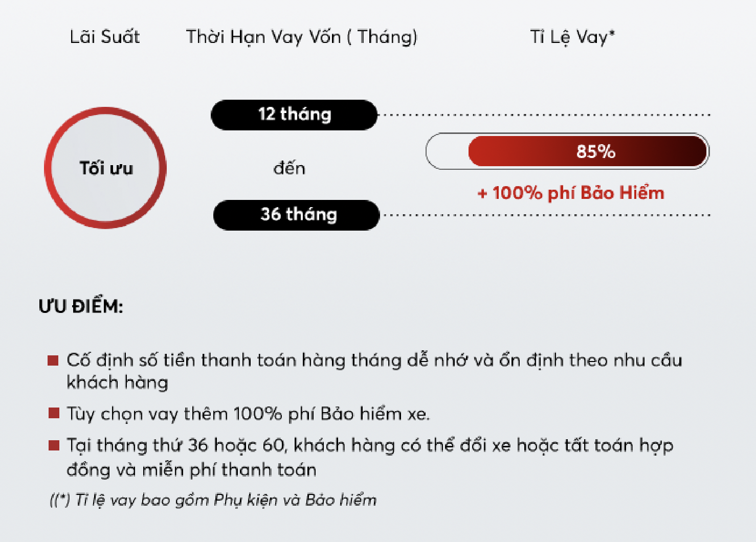
Task: Click the red square bullet before "Tùy chọn vay thêm"
Action: (x=53, y=413)
